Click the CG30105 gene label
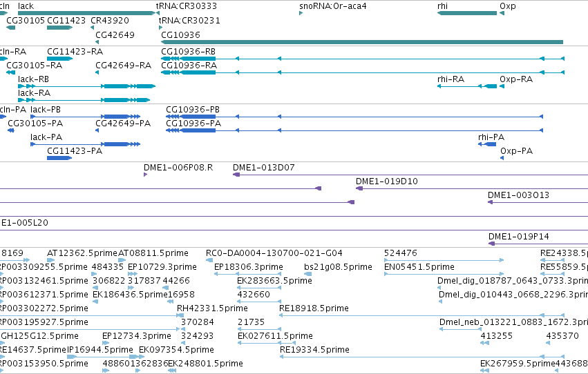 click(x=26, y=20)
